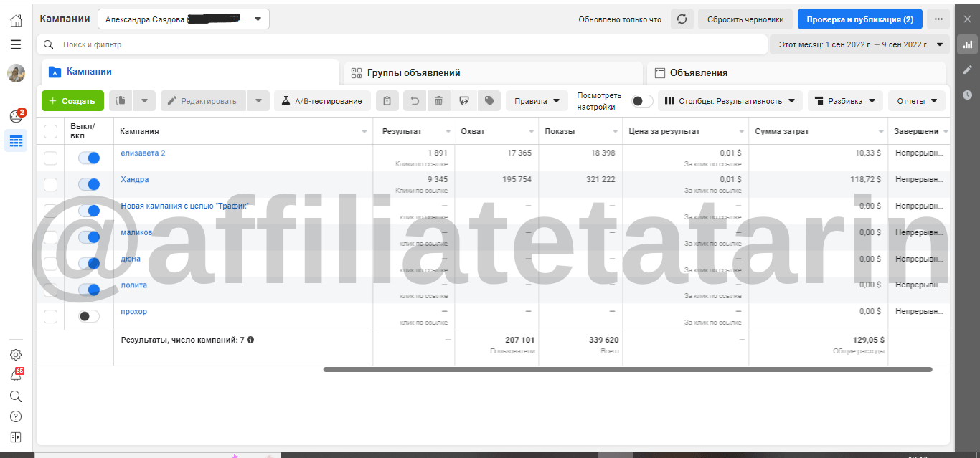Check the прохор row checkbox
Image resolution: width=980 pixels, height=458 pixels.
click(50, 316)
